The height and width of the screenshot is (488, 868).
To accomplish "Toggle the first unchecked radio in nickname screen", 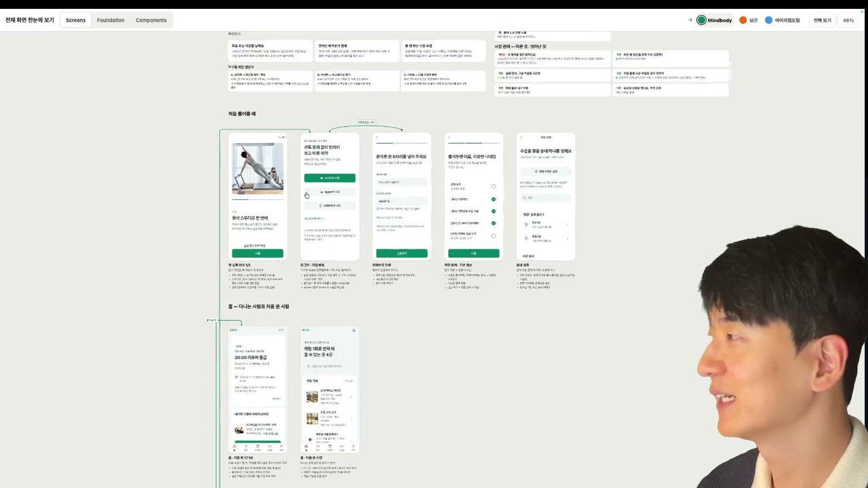I will [494, 186].
